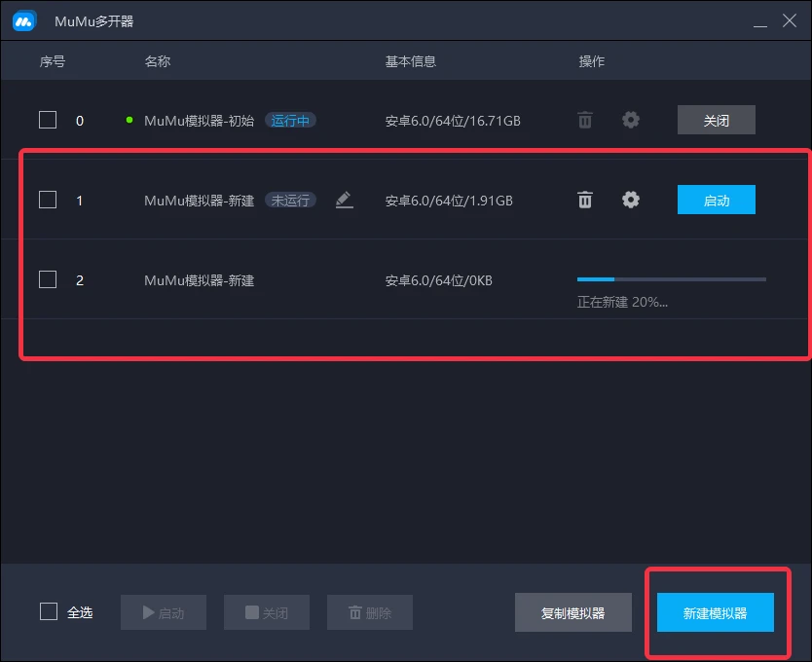Click the disabled trash icon on instance 0
This screenshot has width=812, height=662.
pyautogui.click(x=584, y=120)
